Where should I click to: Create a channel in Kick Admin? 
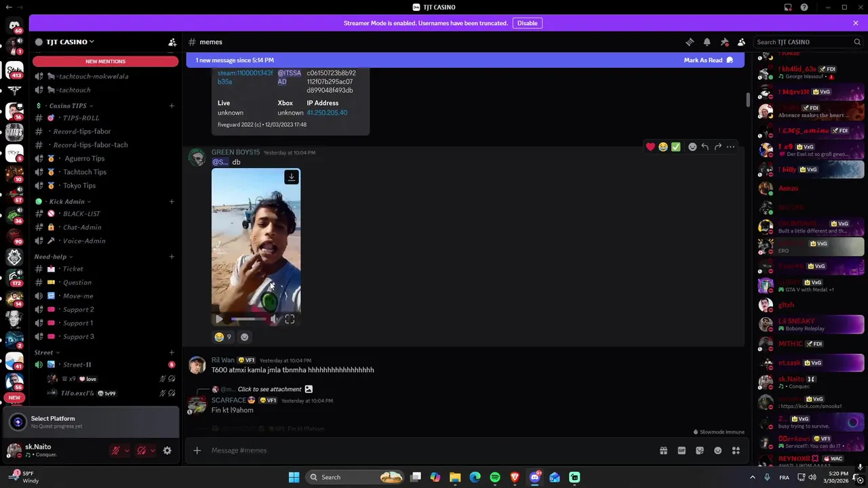click(x=172, y=201)
